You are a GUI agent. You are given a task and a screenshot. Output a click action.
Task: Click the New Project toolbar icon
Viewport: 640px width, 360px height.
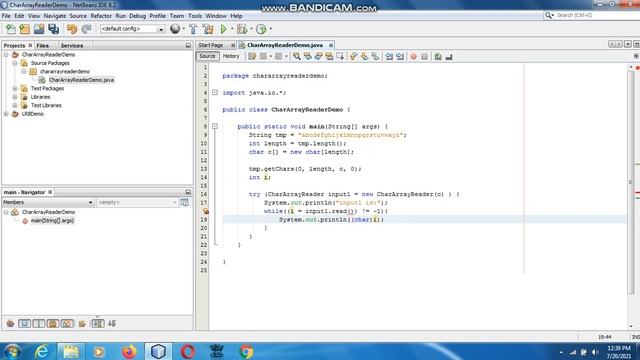click(24, 29)
